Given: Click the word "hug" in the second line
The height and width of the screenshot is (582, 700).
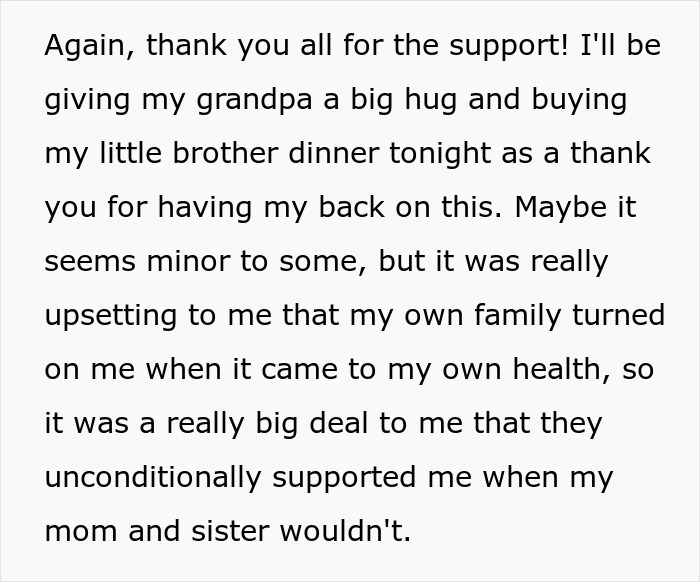Looking at the screenshot, I should pyautogui.click(x=431, y=100).
